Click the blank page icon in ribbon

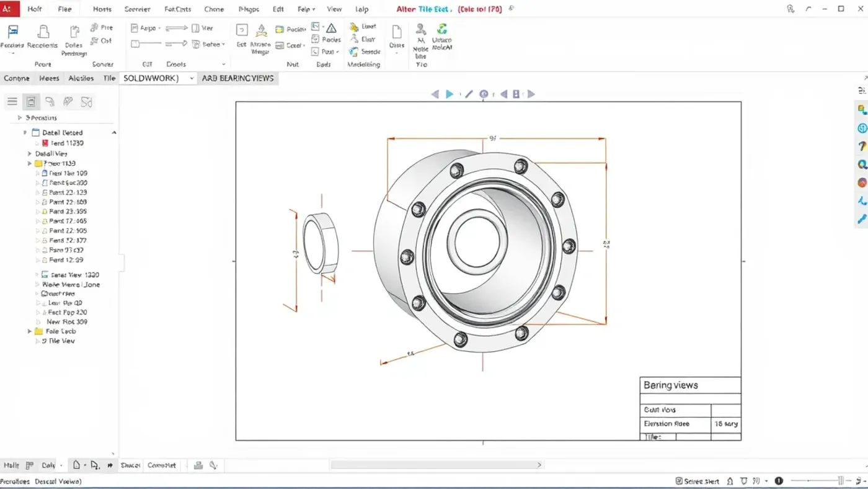[397, 32]
